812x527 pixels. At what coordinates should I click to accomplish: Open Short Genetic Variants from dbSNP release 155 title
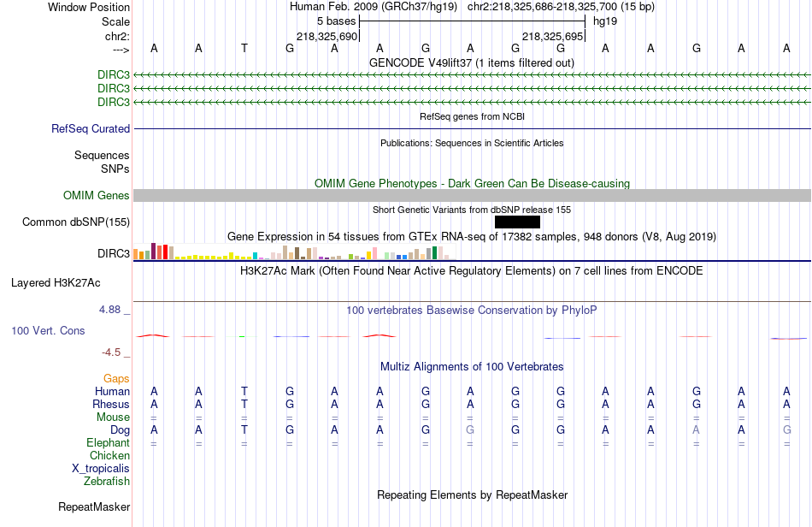(472, 210)
